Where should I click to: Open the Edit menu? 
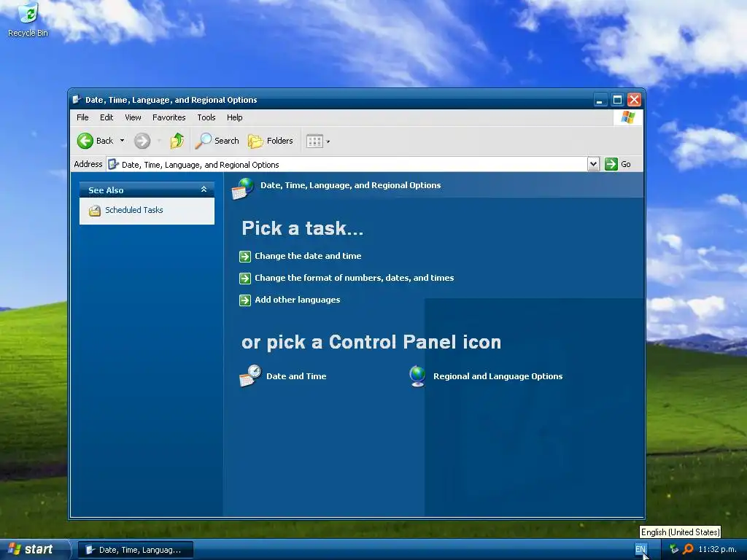pos(107,117)
